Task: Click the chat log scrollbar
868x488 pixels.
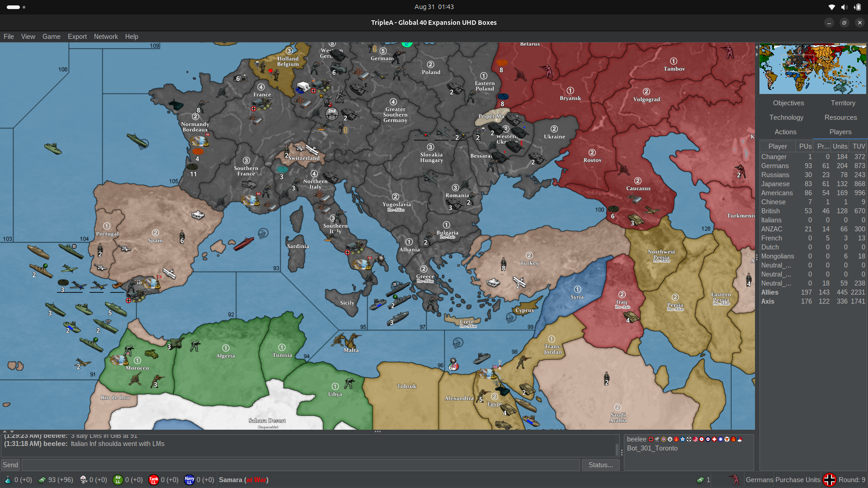Action: click(x=617, y=449)
